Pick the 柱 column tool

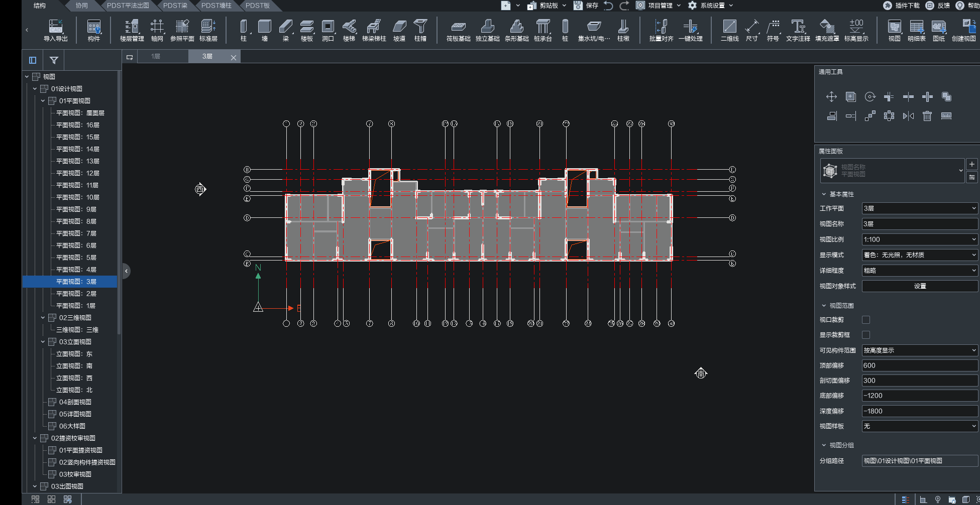(244, 30)
